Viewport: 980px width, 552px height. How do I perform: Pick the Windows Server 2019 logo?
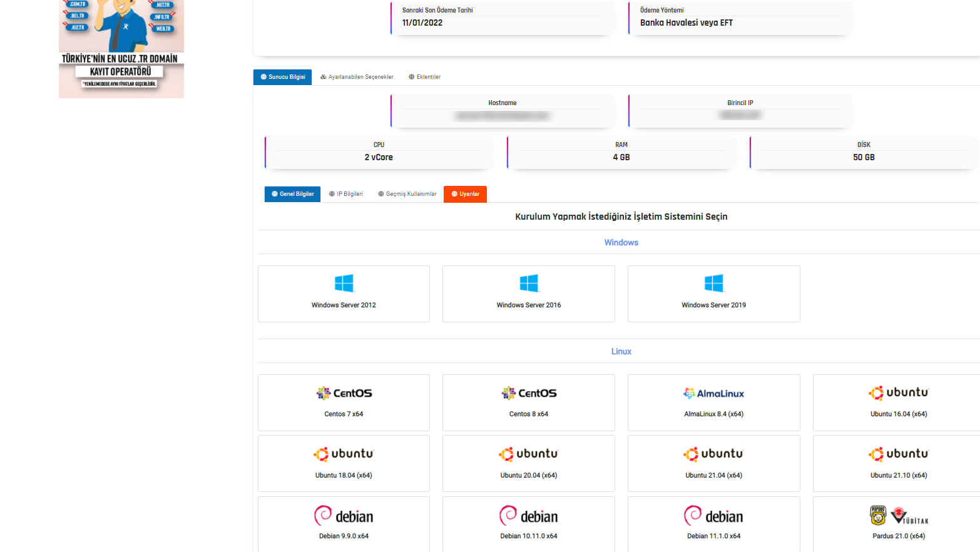coord(713,283)
